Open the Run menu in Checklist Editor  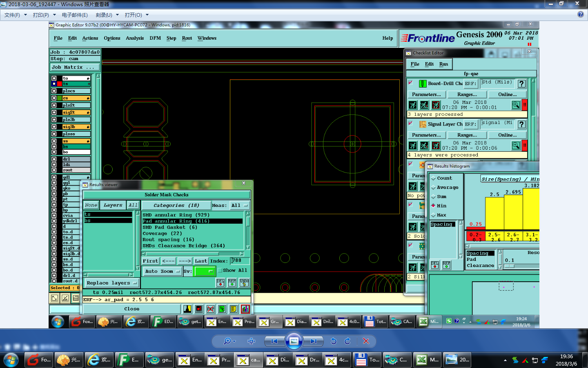443,64
